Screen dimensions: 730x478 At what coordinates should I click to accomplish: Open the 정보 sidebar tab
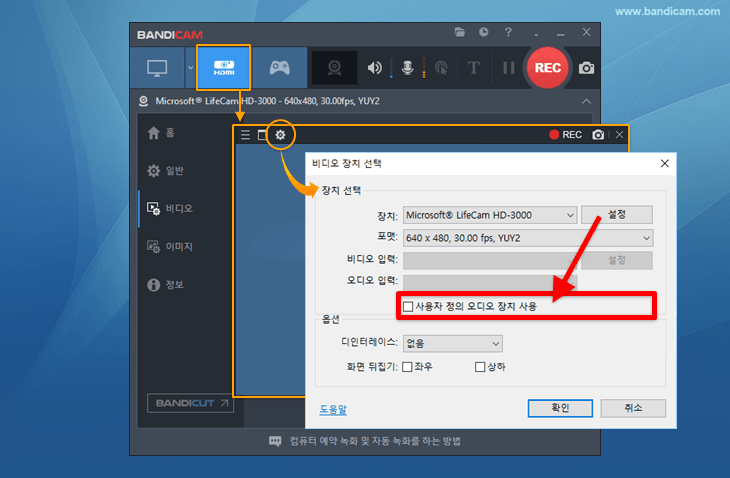[x=165, y=284]
